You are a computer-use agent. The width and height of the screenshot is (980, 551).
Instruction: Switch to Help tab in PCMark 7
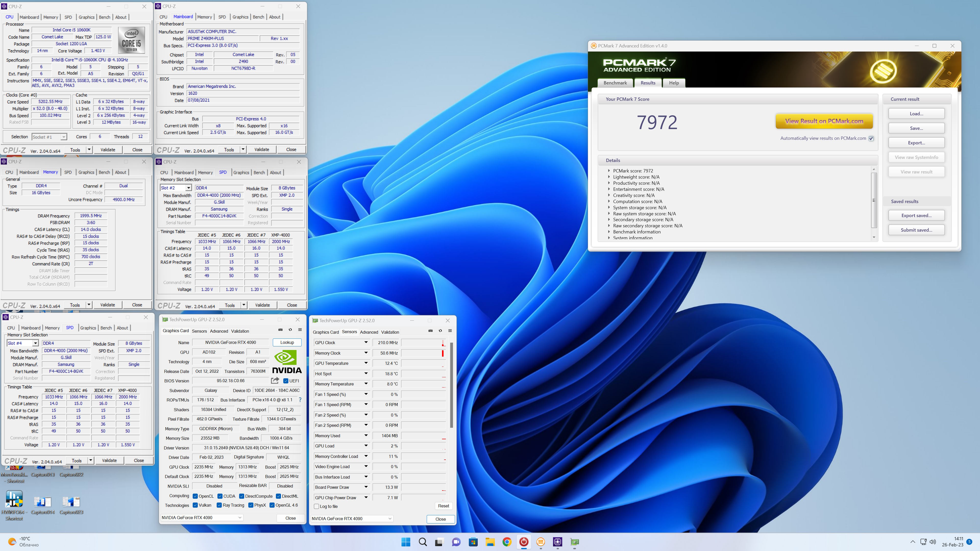[674, 83]
